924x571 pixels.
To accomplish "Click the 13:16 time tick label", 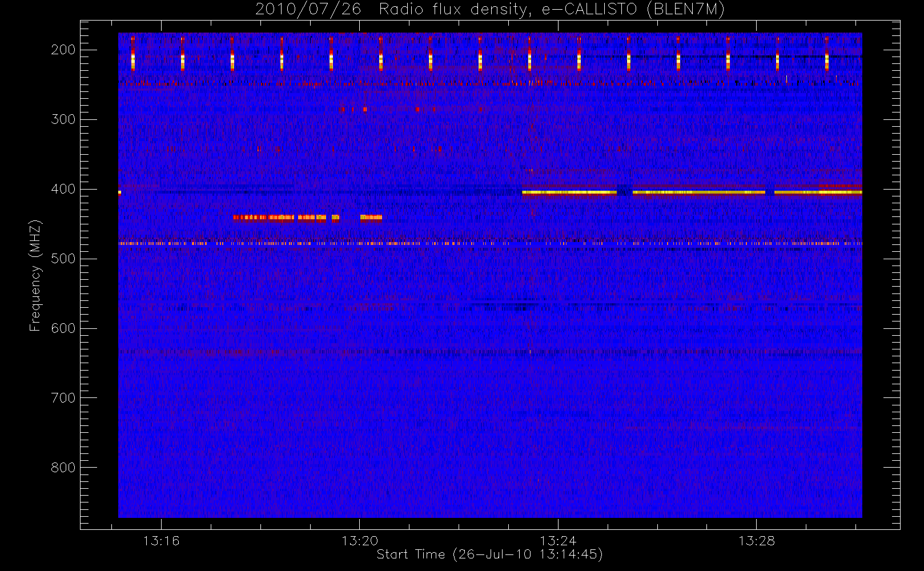I will coord(161,541).
